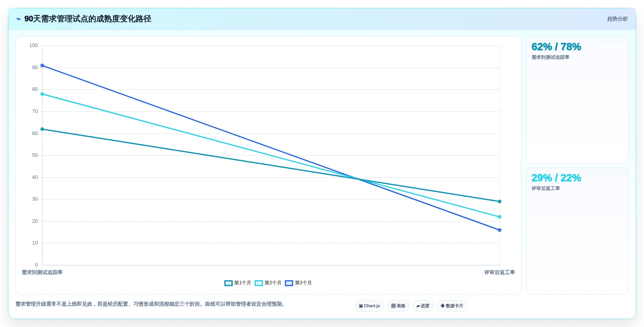The width and height of the screenshot is (644, 327).
Task: Click the lightning icon beside the title
Action: click(x=19, y=19)
